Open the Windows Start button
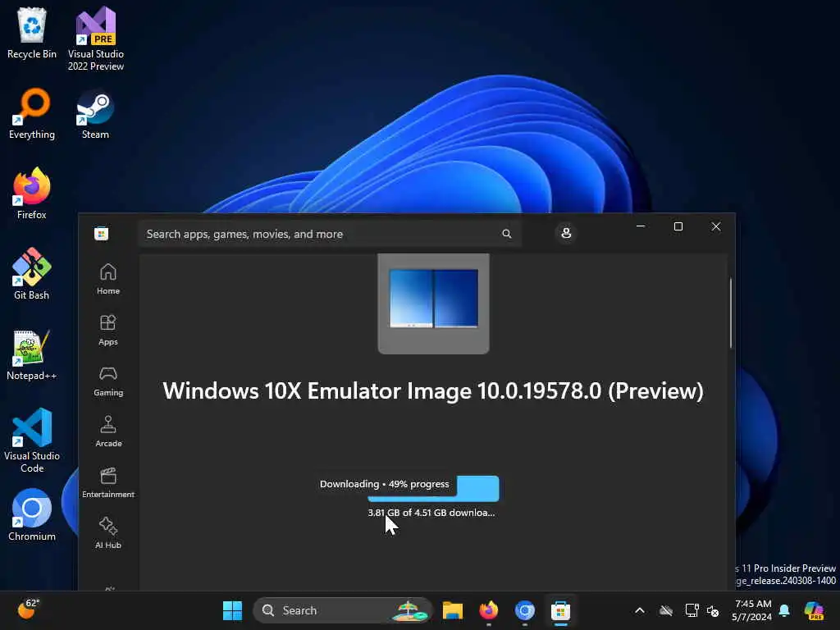840x630 pixels. click(x=232, y=610)
